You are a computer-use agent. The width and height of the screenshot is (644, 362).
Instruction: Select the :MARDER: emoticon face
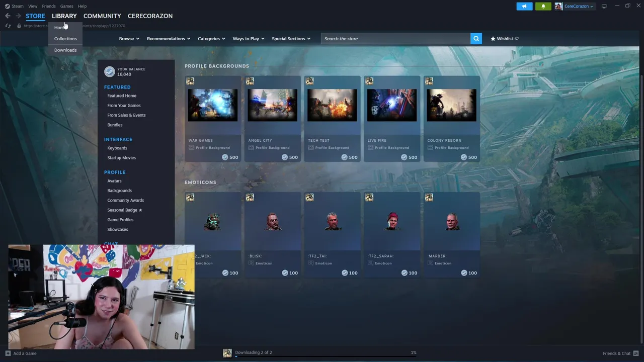452,221
